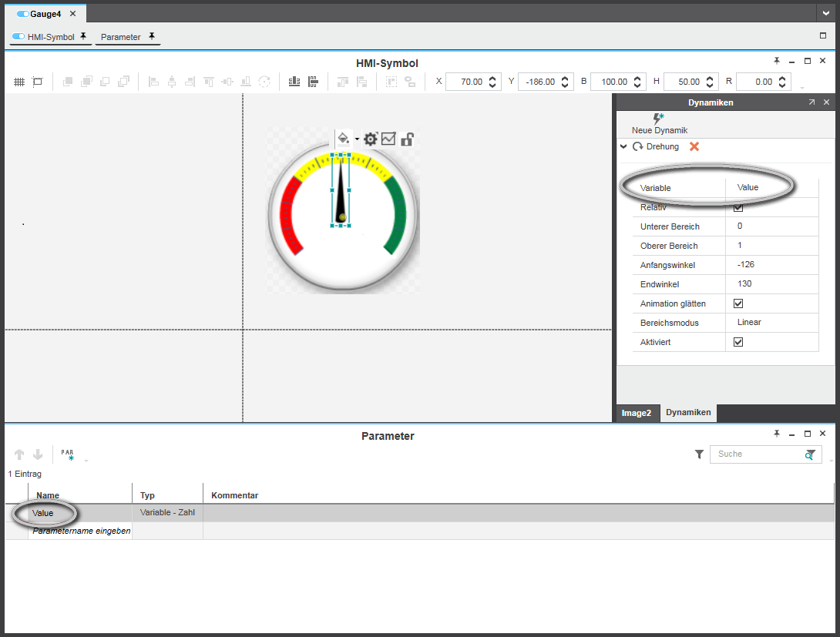Switch to the Image2 tab
This screenshot has height=637, width=840.
coord(637,413)
